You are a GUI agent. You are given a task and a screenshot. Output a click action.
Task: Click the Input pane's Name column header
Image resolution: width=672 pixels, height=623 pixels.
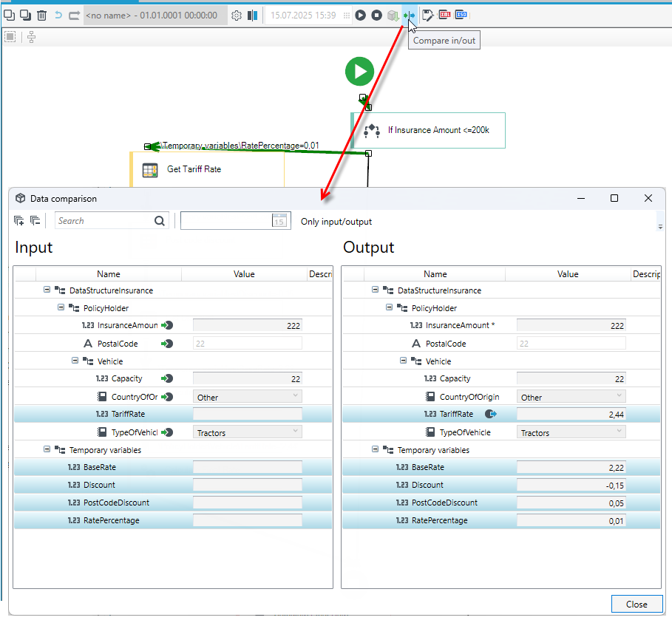(x=109, y=274)
